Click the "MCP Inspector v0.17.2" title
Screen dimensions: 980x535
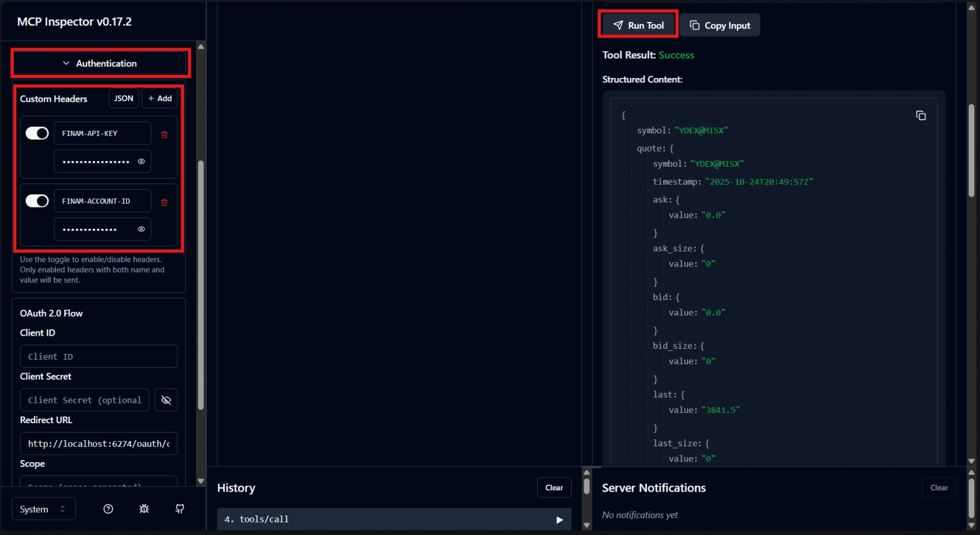coord(75,22)
